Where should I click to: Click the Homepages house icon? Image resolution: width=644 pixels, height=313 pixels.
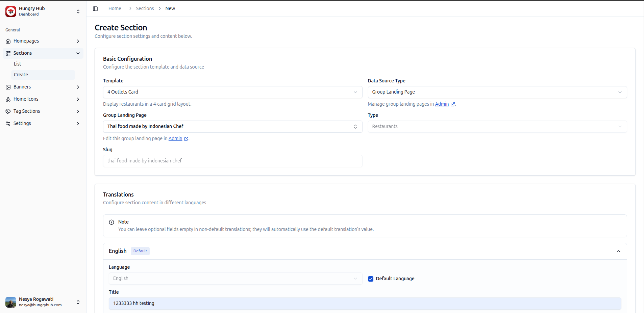[8, 41]
